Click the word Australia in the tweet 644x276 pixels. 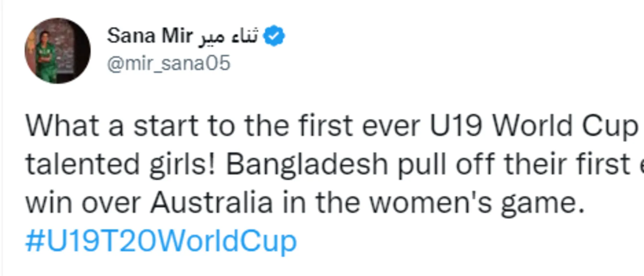(x=212, y=203)
